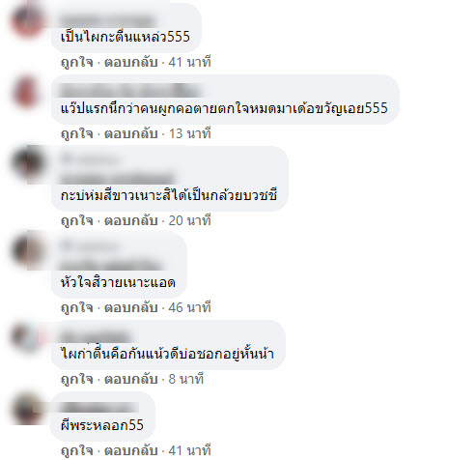
Task: Like the comment ending with แหล่ว555
Action: tap(77, 62)
